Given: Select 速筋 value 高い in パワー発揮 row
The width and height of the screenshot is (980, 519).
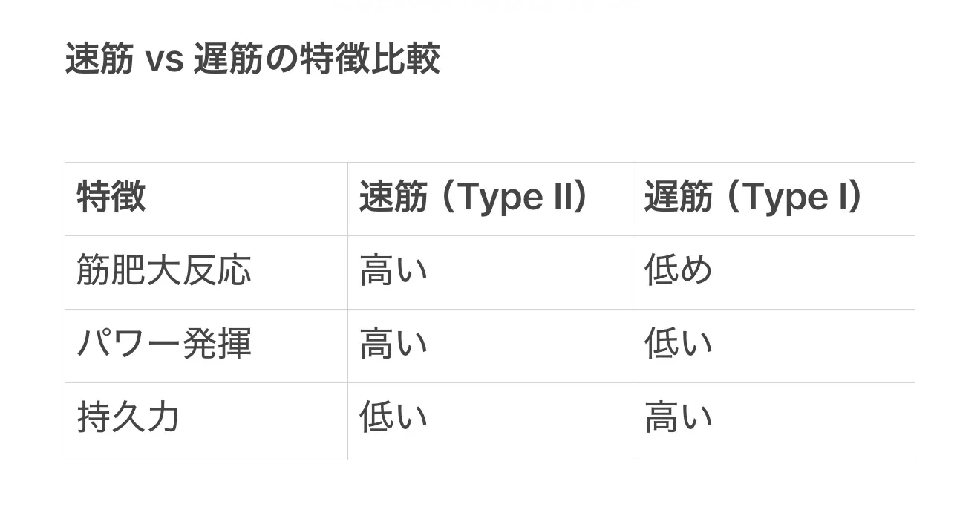Looking at the screenshot, I should click(393, 345).
